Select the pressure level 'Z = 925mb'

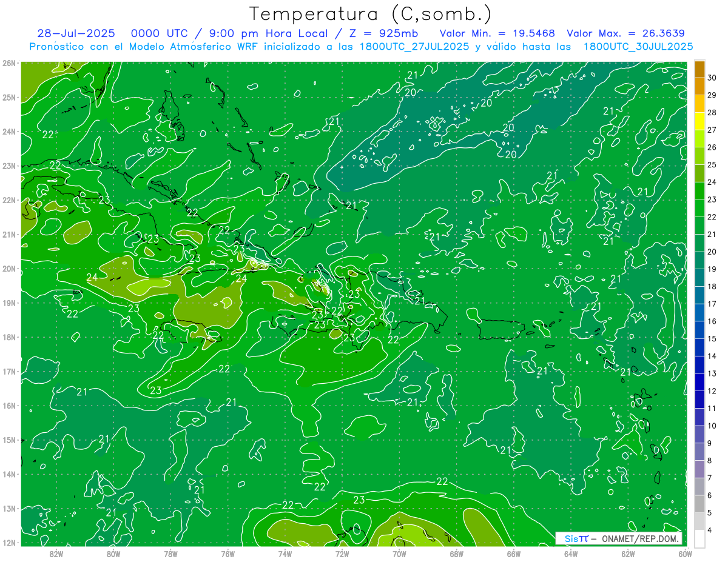click(380, 33)
